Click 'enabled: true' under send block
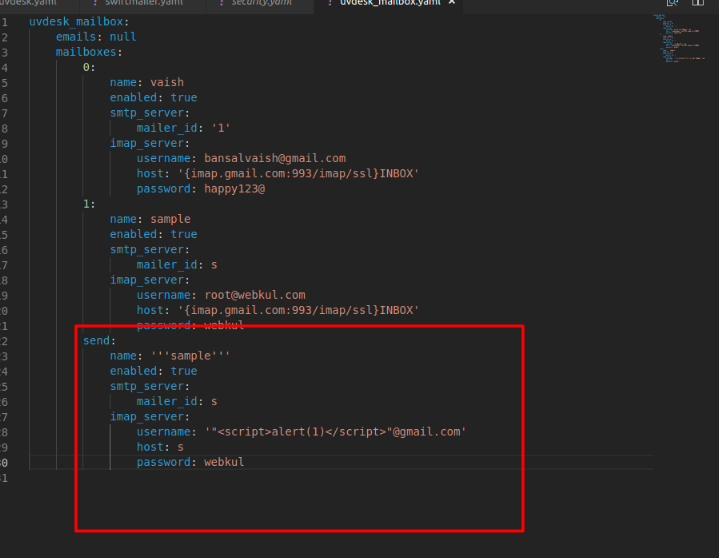719x558 pixels. (153, 371)
